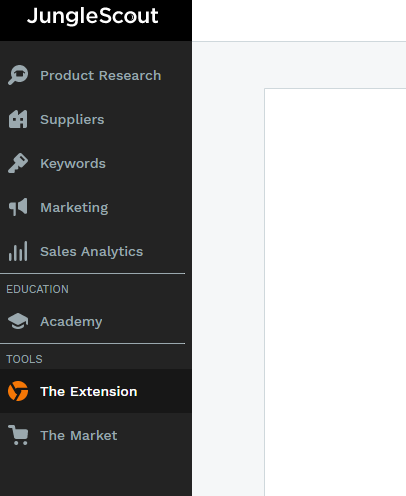Click the EDUCATION section heading

37,289
